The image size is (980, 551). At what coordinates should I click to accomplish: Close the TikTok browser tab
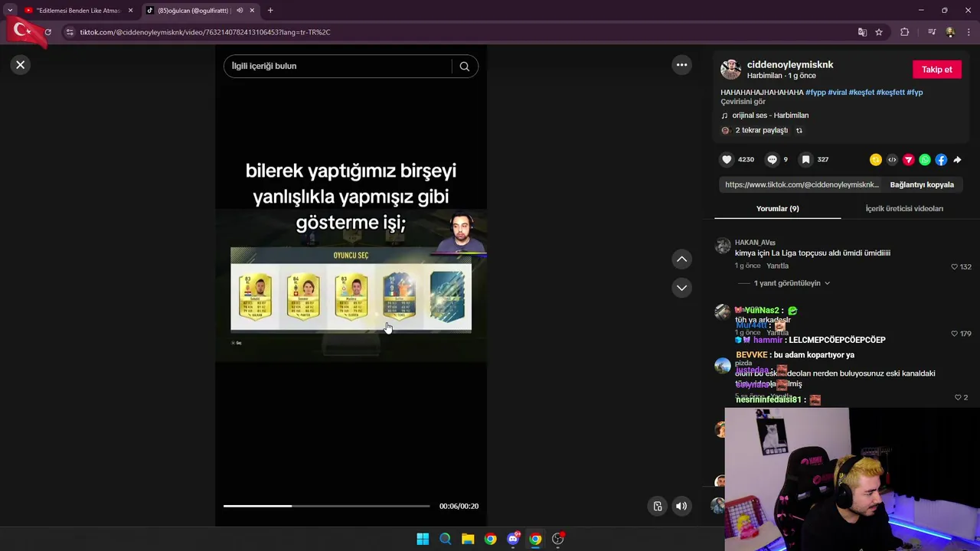click(x=252, y=11)
